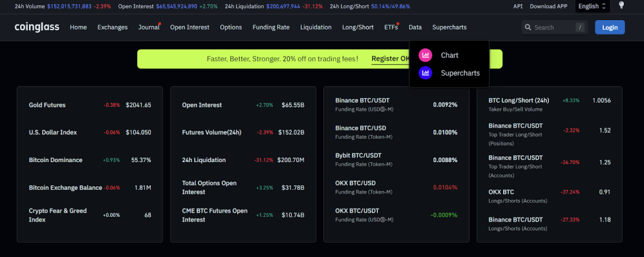The width and height of the screenshot is (644, 257).
Task: Open the English language selector
Action: pyautogui.click(x=592, y=6)
